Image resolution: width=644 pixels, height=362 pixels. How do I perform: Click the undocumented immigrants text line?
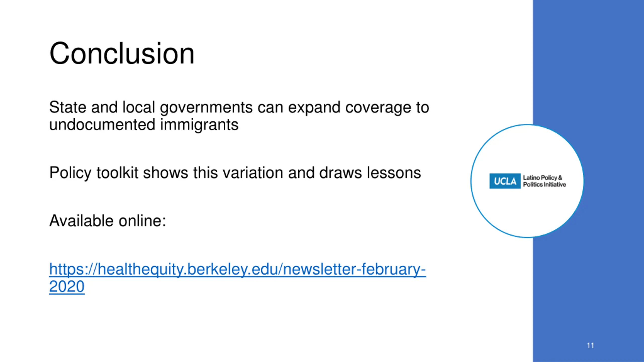click(144, 125)
